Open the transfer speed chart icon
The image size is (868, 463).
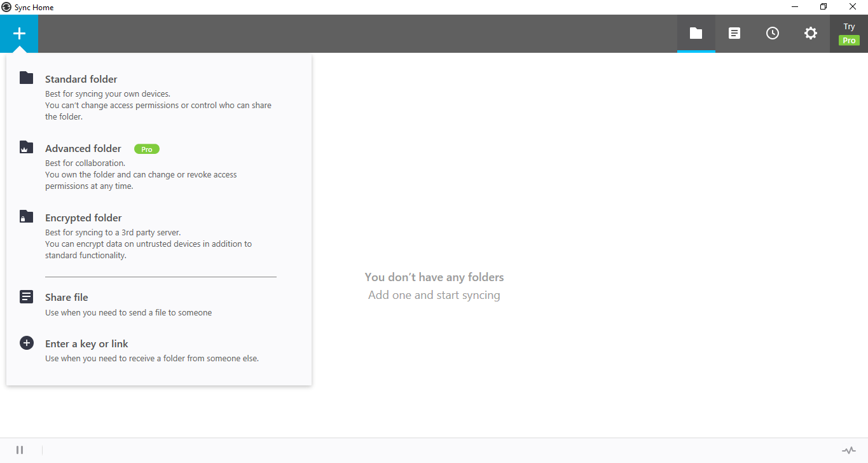tap(848, 450)
